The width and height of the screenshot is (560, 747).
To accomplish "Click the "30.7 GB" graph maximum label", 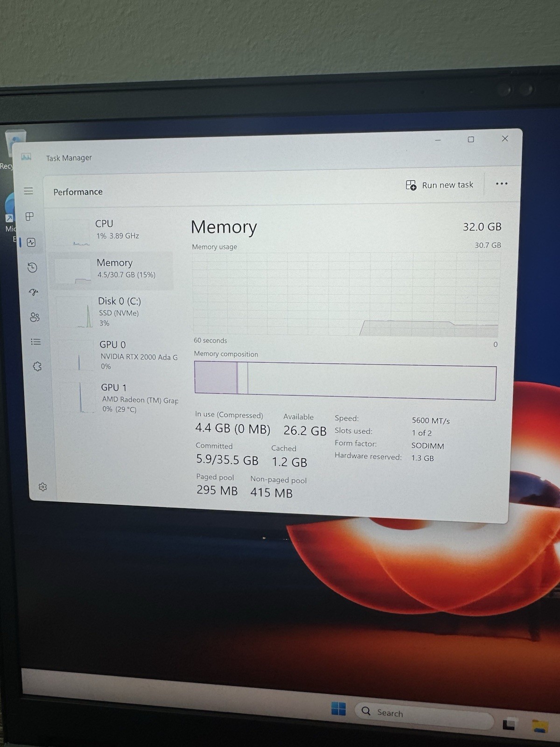I will pyautogui.click(x=488, y=245).
